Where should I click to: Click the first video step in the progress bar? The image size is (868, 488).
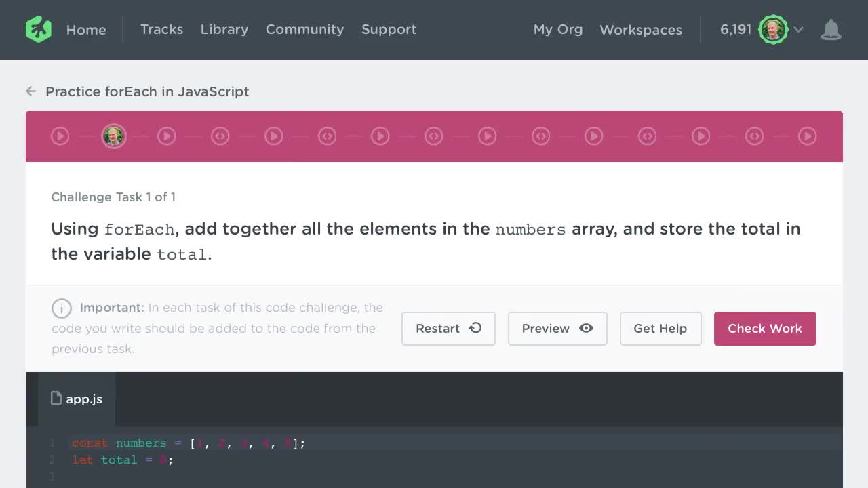pos(60,136)
